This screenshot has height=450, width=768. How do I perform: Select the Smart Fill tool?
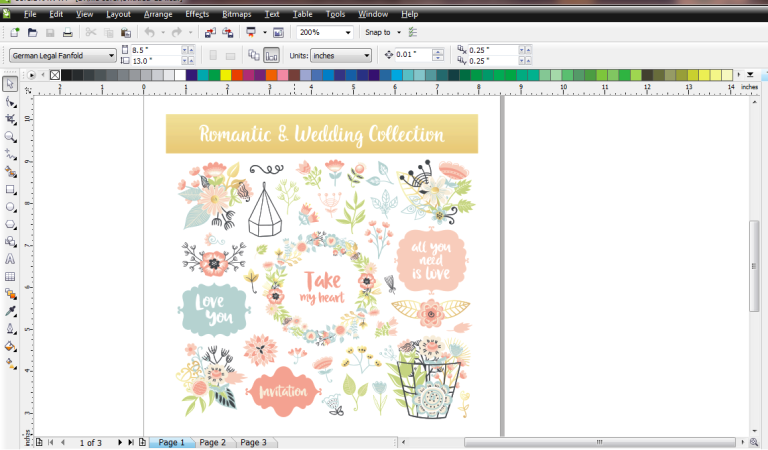coord(10,172)
